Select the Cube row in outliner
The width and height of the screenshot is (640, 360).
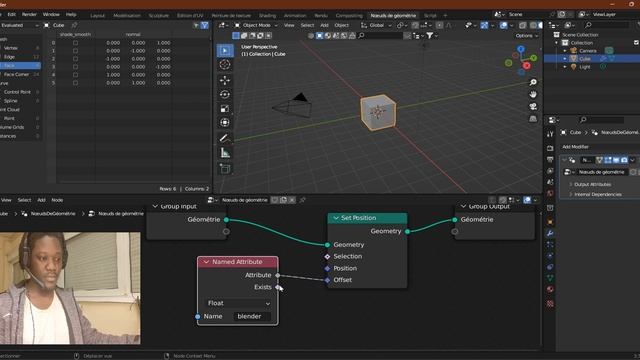[x=591, y=59]
